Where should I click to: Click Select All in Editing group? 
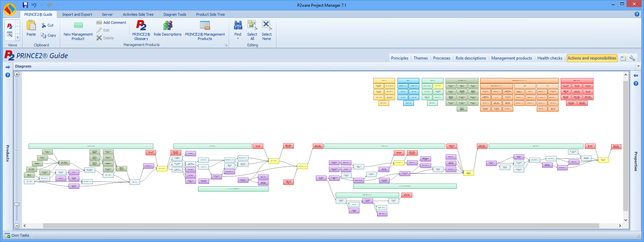tap(252, 30)
